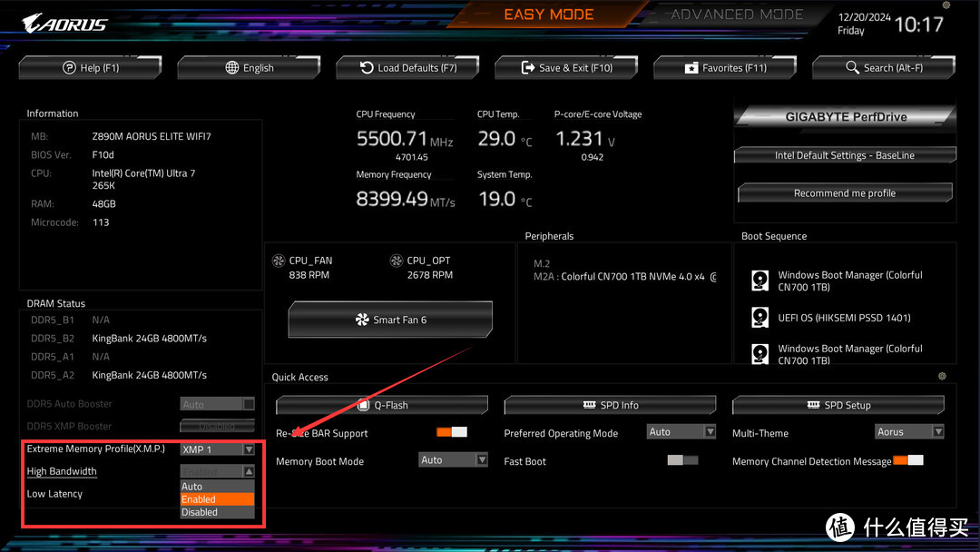The image size is (980, 552).
Task: Open Help (F1)
Action: (91, 67)
